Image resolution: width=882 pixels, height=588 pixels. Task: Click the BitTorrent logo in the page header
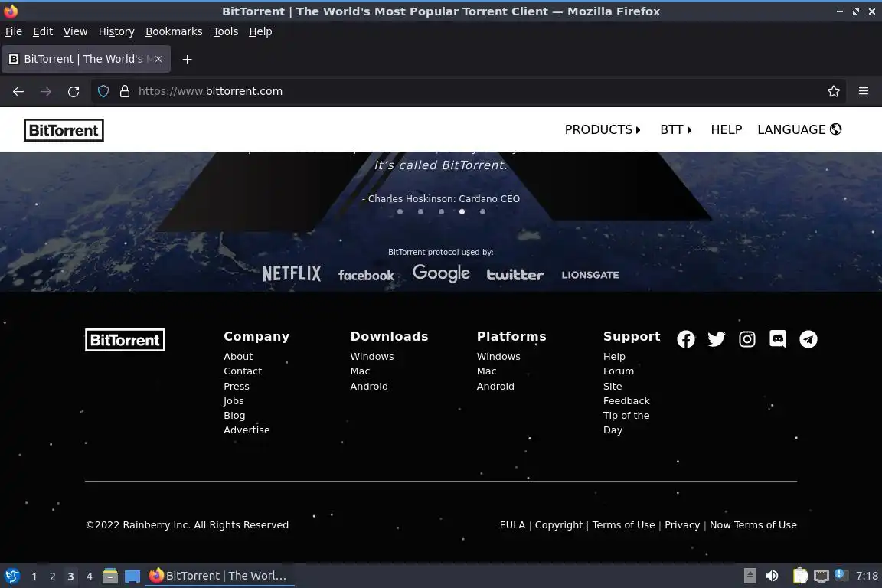[64, 130]
